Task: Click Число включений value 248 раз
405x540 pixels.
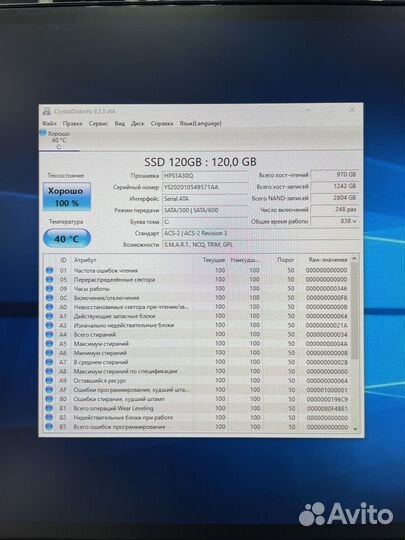Action: [335, 209]
